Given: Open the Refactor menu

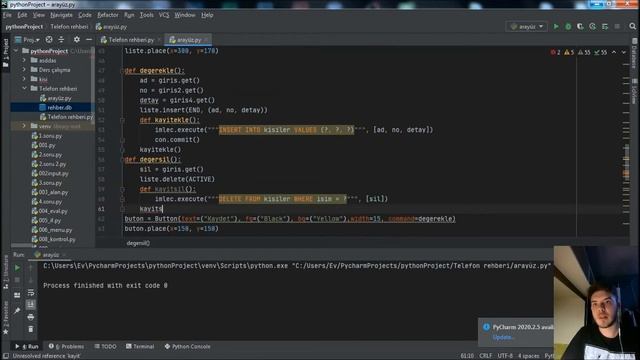Looking at the screenshot, I should pos(108,15).
